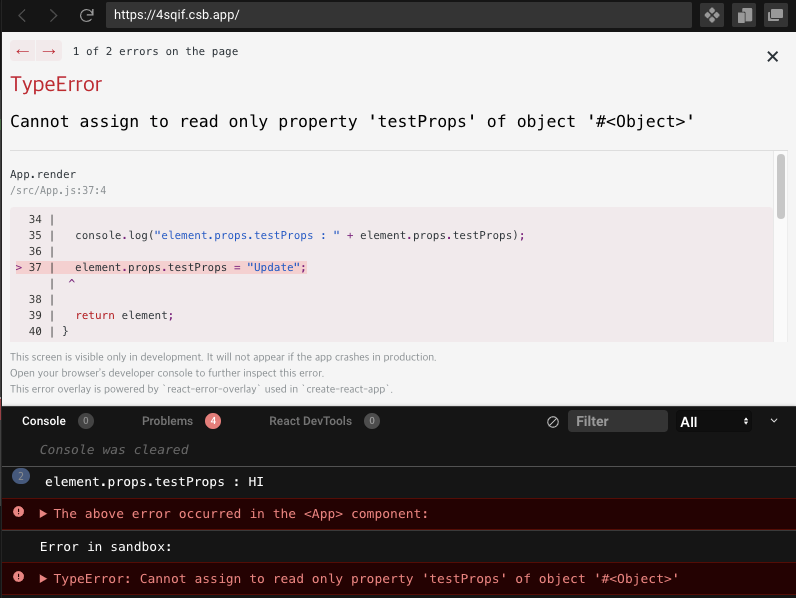Viewport: 796px width, 598px height.
Task: Click the 'Error in sandbox:' log line
Action: pos(106,547)
